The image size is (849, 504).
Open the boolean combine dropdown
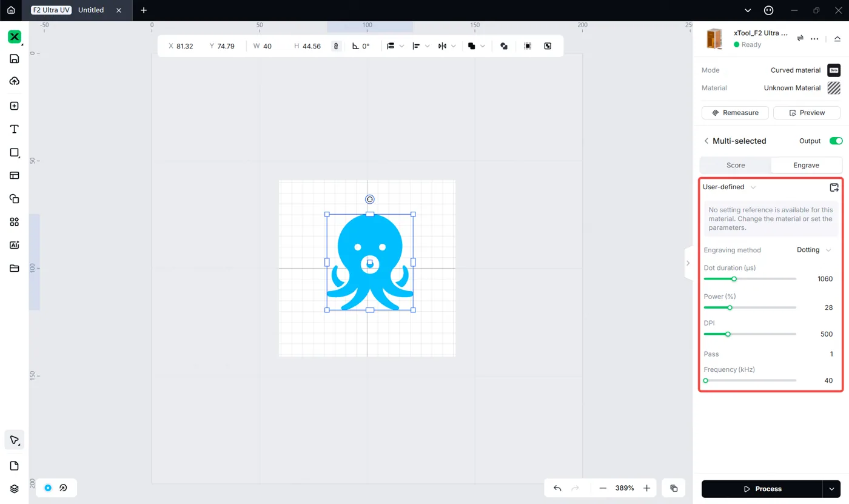click(477, 46)
